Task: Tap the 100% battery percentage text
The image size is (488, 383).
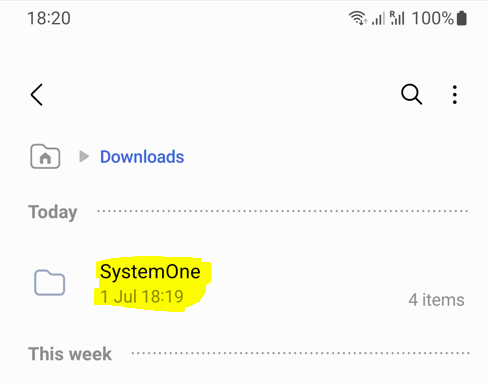Action: (x=433, y=18)
